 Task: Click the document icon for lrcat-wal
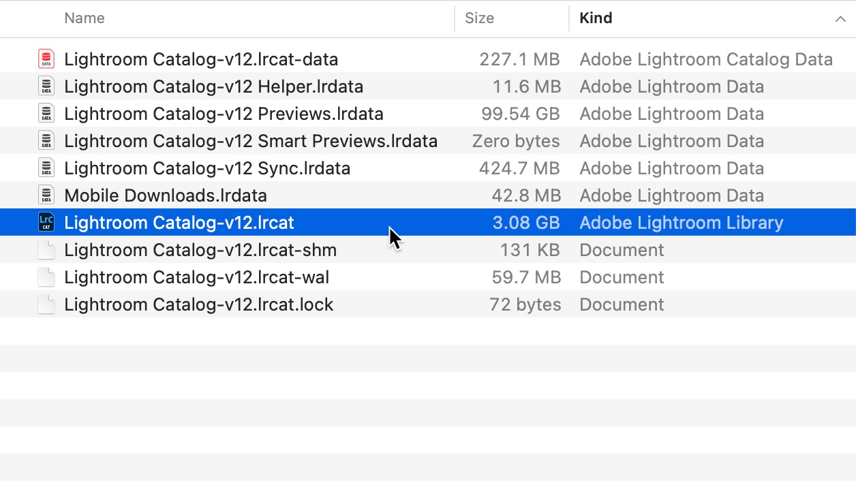46,277
